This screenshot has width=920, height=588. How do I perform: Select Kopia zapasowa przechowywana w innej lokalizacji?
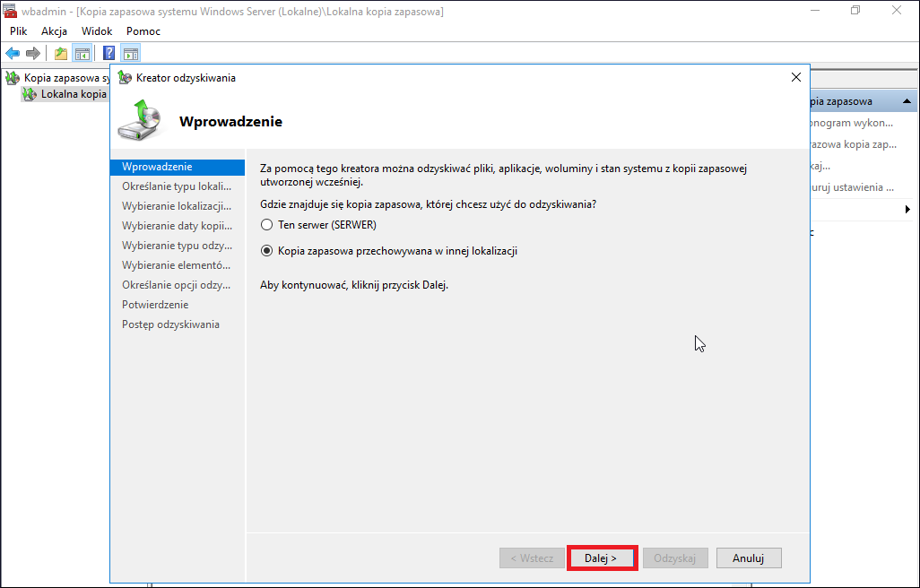[267, 251]
